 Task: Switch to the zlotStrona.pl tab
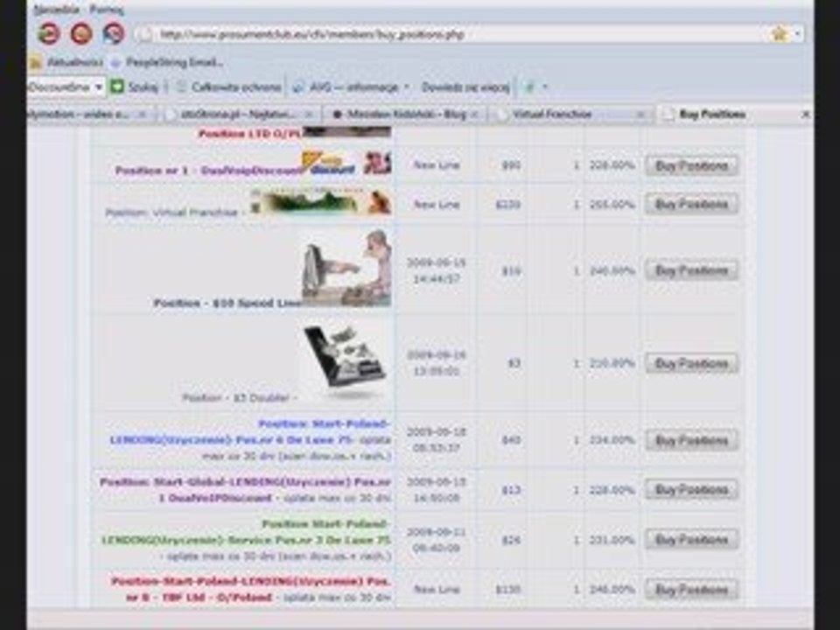pos(238,114)
